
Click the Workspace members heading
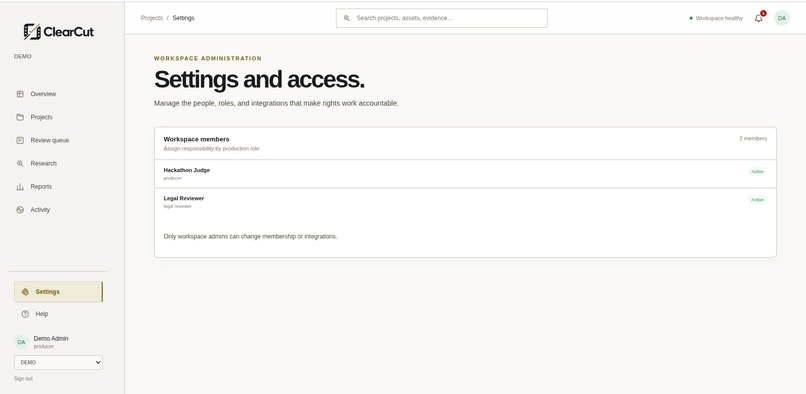click(196, 139)
